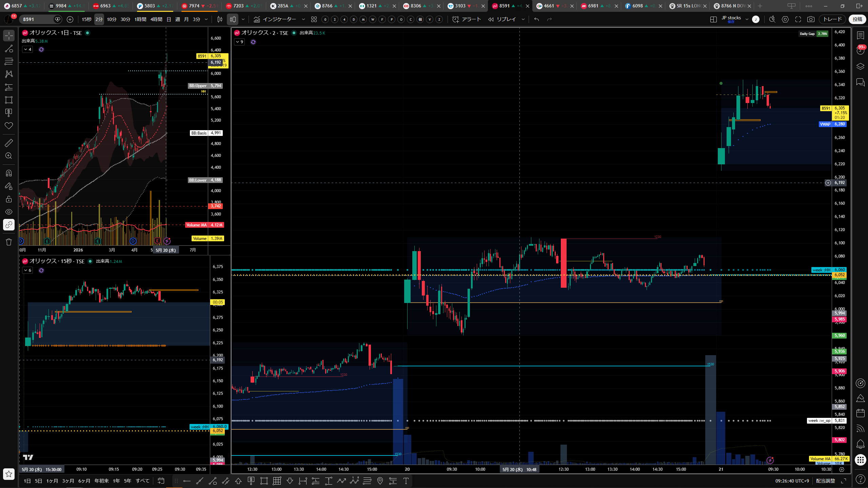Open the Fibonacci tools in left sidebar
Viewport: 868px width, 488px height.
pos(9,61)
